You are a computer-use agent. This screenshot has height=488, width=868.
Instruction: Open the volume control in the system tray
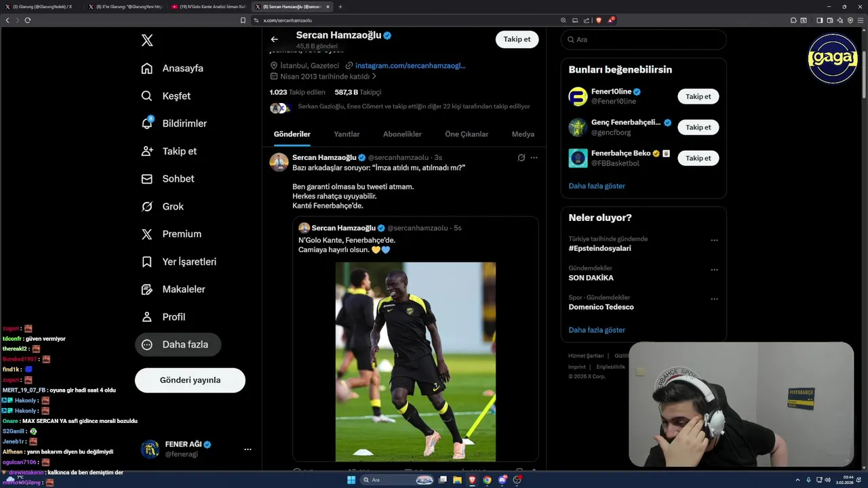click(827, 480)
